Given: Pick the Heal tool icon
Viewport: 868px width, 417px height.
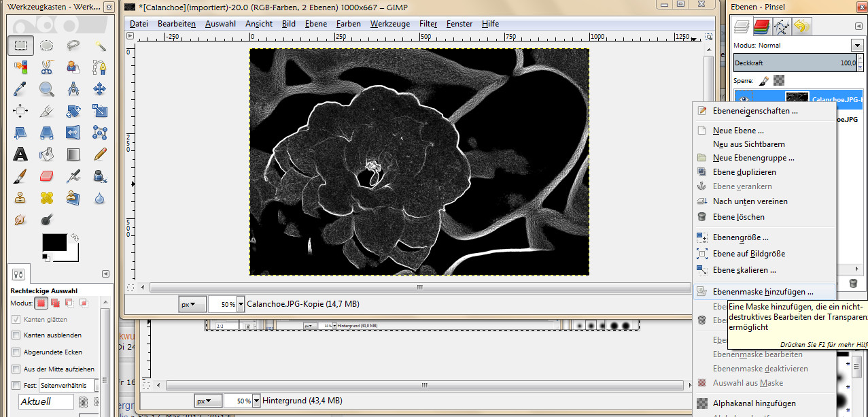Looking at the screenshot, I should [x=47, y=198].
